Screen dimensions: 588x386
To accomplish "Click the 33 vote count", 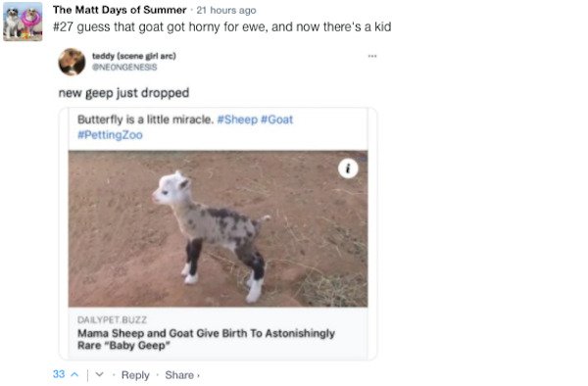I will (59, 374).
